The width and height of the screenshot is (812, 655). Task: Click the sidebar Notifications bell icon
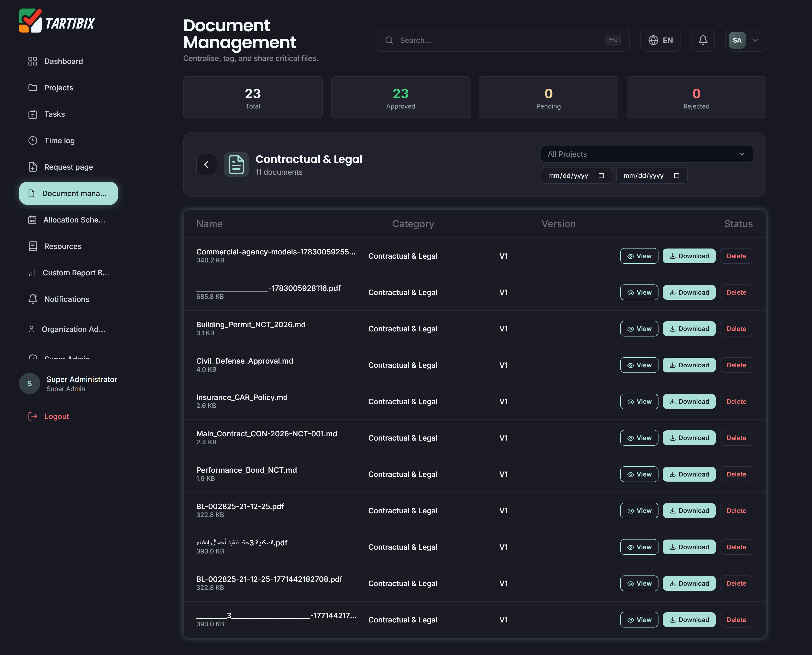[33, 299]
